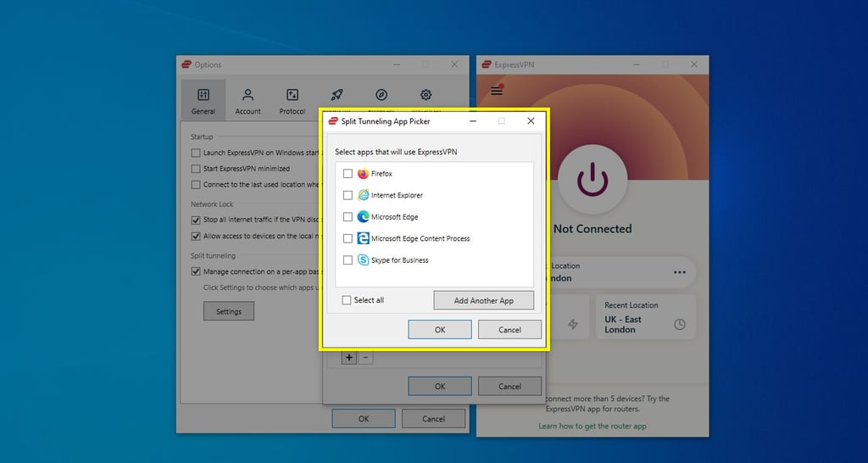Image resolution: width=868 pixels, height=463 pixels.
Task: Switch to the Protocol tab
Action: tap(292, 100)
